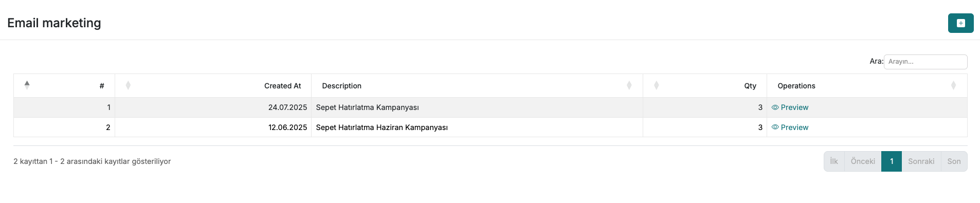This screenshot has width=980, height=203.
Task: Go to first page with İlk
Action: [834, 161]
